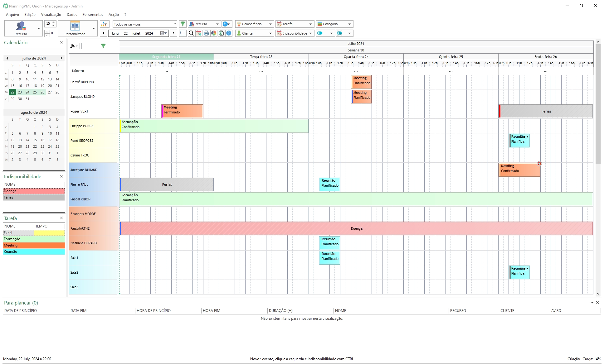The image size is (604, 364).
Task: Click the blue help question mark icon
Action: coord(229,33)
